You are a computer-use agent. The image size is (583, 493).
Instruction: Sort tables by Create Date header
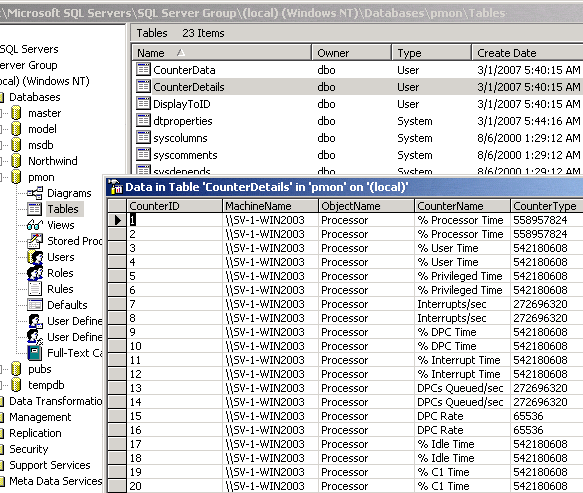527,53
